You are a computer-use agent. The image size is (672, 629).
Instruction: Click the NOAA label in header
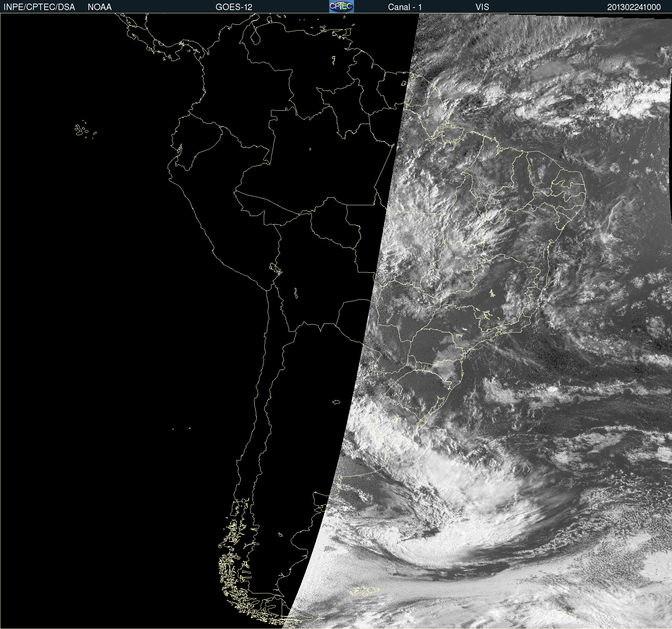tap(100, 7)
